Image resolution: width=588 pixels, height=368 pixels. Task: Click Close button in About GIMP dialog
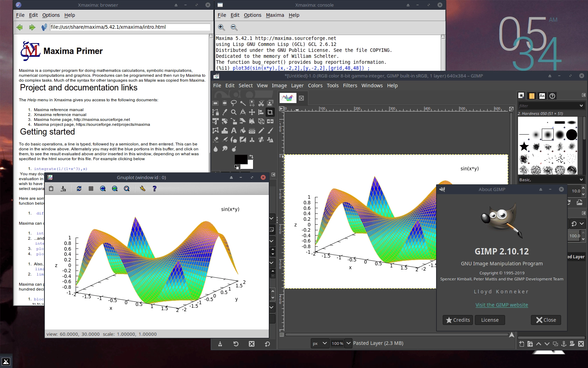(x=546, y=320)
